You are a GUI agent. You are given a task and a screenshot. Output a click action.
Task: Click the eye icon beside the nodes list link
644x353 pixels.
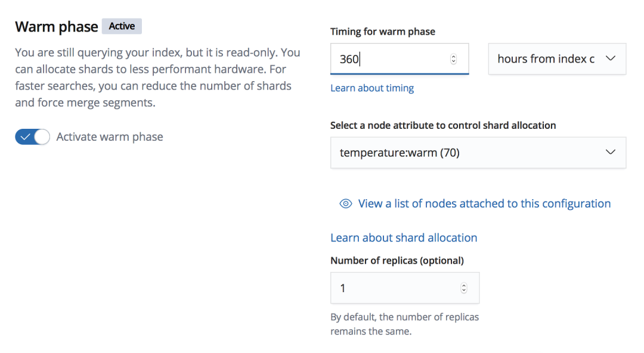pos(345,204)
